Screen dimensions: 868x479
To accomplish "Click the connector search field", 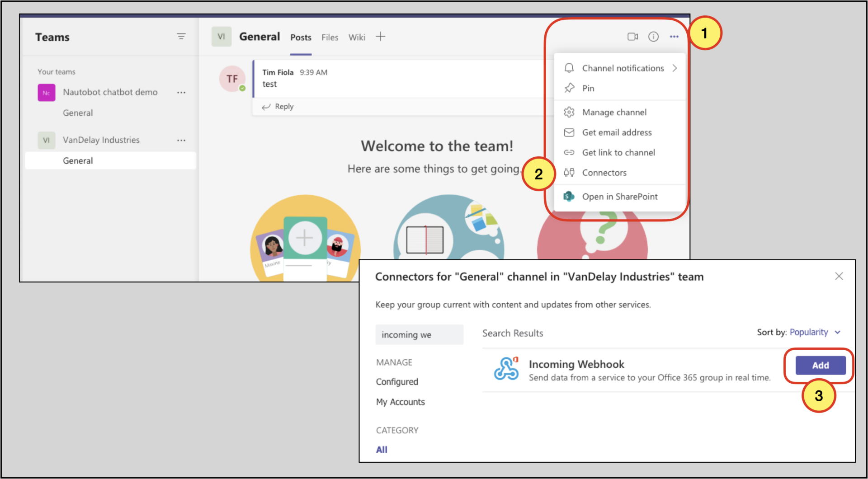I will click(x=419, y=335).
